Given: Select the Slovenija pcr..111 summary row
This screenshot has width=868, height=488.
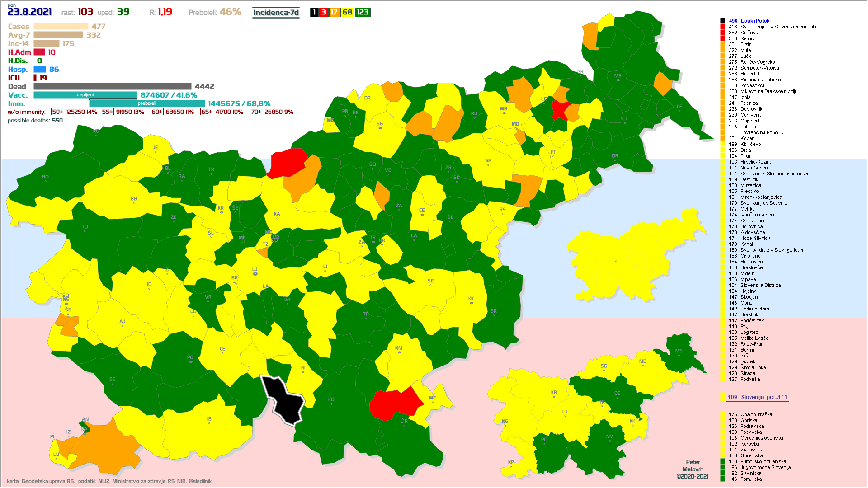Looking at the screenshot, I should click(757, 397).
